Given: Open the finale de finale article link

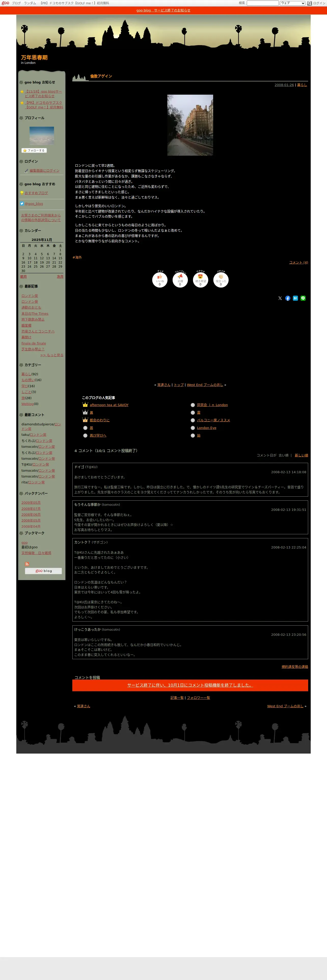Looking at the screenshot, I should (34, 343).
